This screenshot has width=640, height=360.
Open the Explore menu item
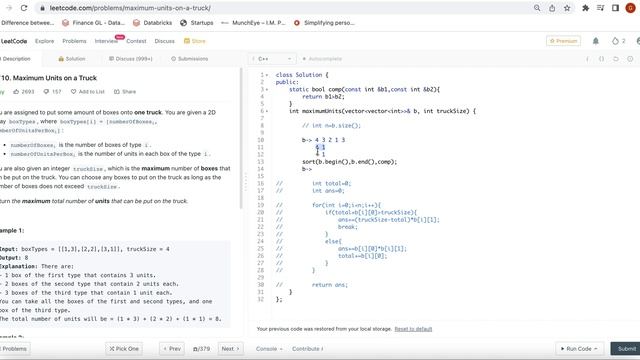click(x=44, y=41)
